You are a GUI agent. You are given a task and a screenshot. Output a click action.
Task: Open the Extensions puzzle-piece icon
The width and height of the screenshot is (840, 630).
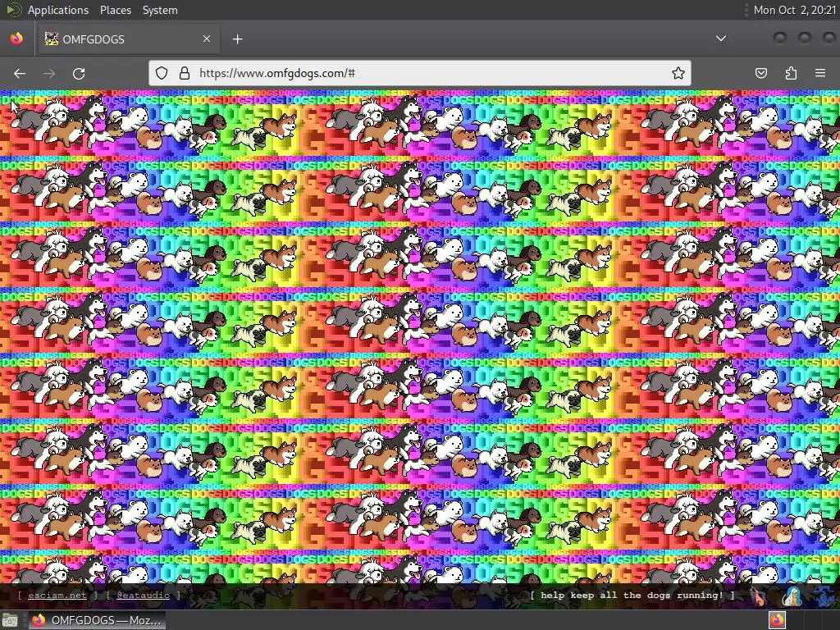791,73
